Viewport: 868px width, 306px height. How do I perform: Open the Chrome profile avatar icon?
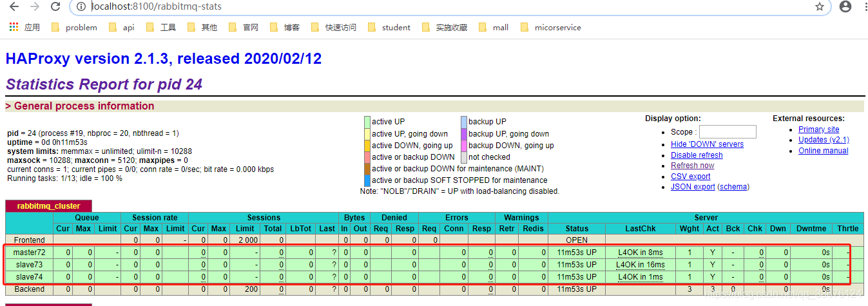pyautogui.click(x=845, y=7)
